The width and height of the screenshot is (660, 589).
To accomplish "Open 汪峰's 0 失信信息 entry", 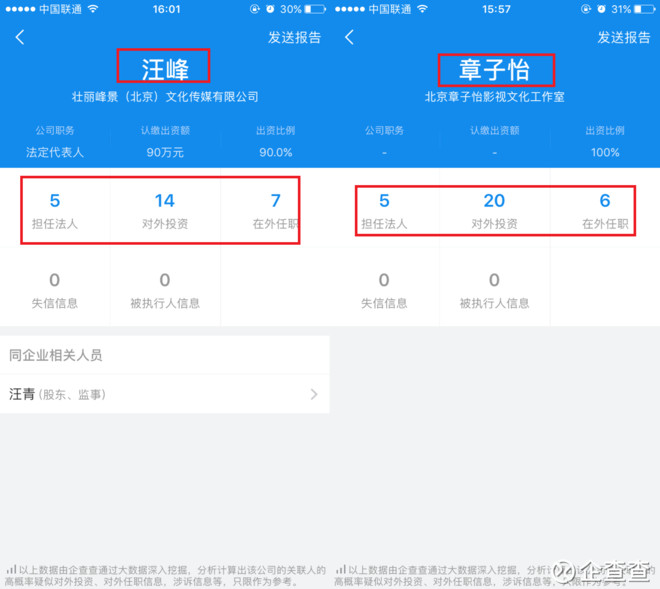I will 55,291.
